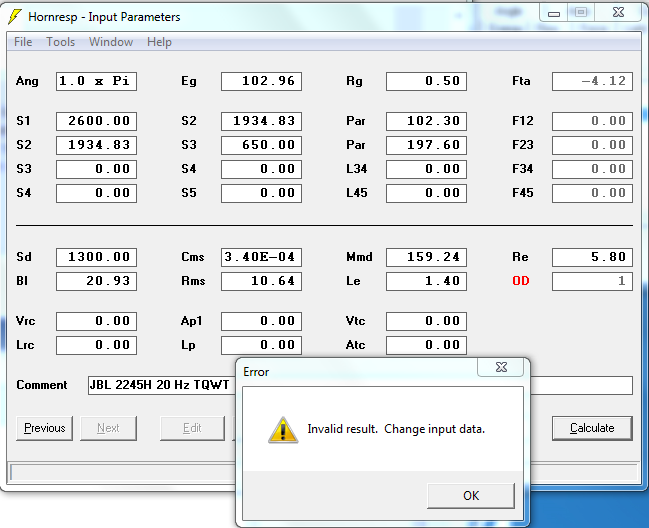Image resolution: width=649 pixels, height=528 pixels.
Task: Click the Cms label
Action: 192,257
